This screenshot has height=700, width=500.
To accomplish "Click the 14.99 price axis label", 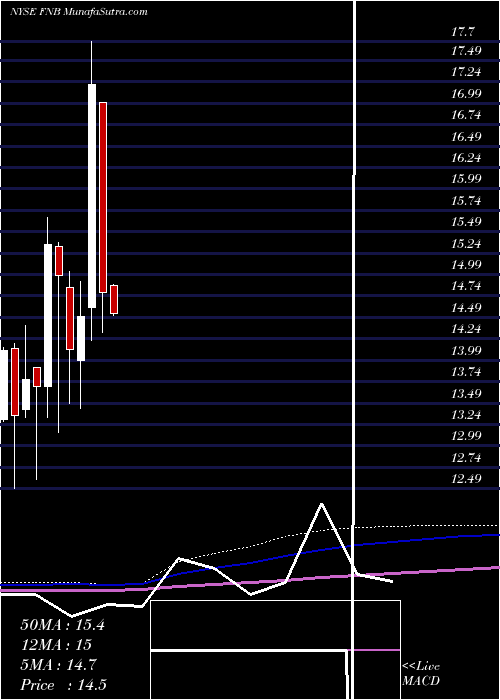I will pyautogui.click(x=466, y=265).
